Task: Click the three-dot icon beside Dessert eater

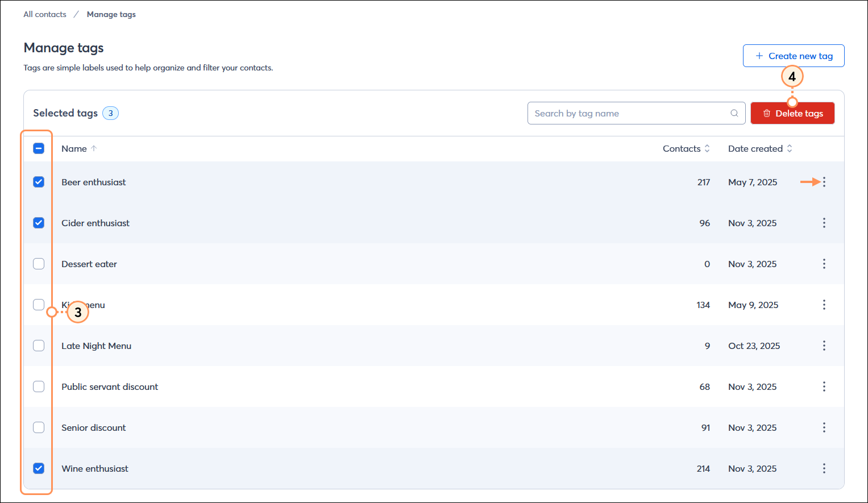Action: pyautogui.click(x=824, y=264)
